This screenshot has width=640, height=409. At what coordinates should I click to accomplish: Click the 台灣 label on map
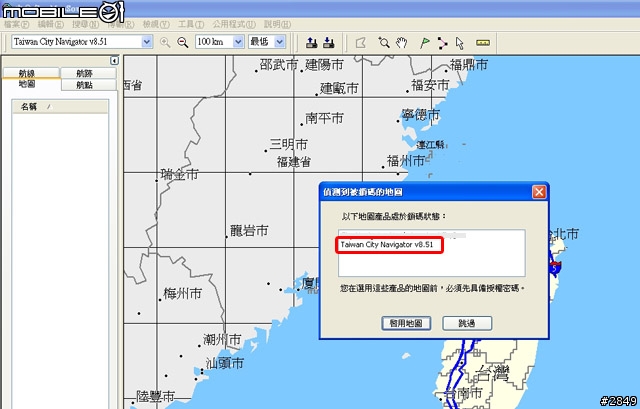(493, 373)
